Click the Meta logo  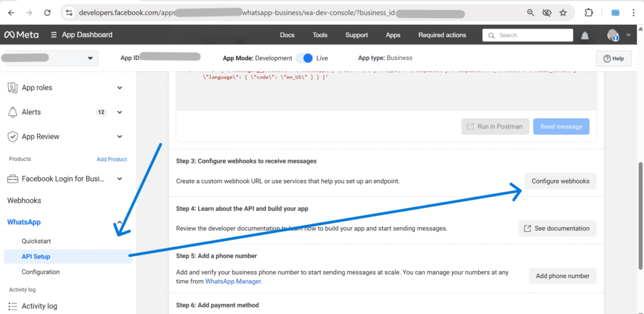22,35
